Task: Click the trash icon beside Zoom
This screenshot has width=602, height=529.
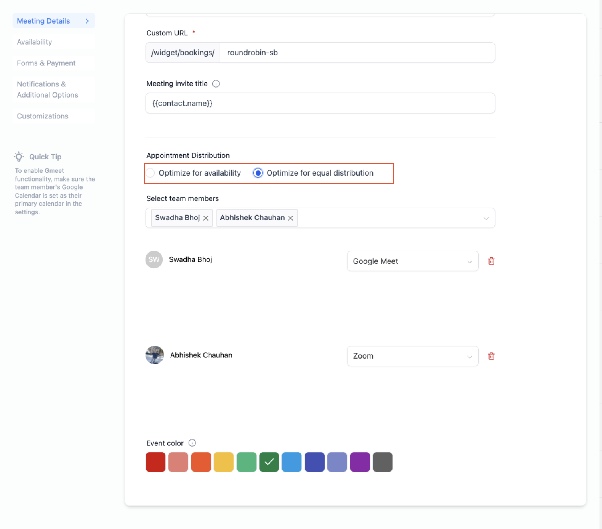Action: pyautogui.click(x=491, y=356)
